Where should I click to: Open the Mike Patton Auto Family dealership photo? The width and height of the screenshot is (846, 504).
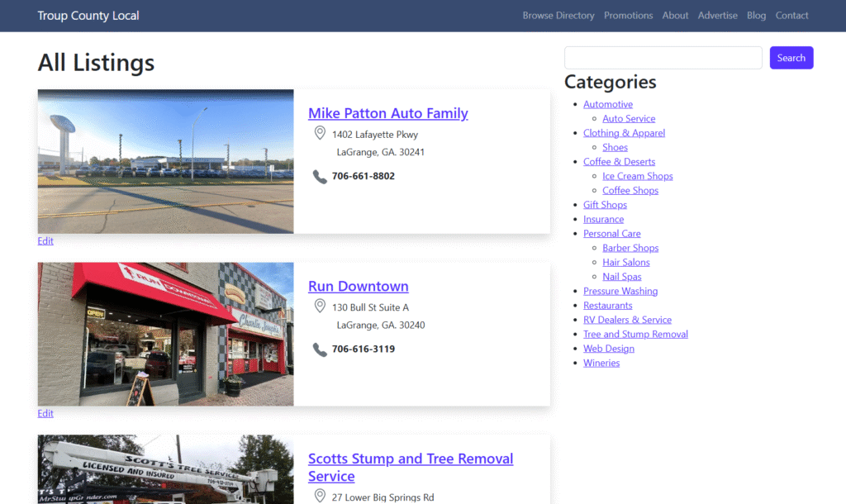(x=165, y=161)
